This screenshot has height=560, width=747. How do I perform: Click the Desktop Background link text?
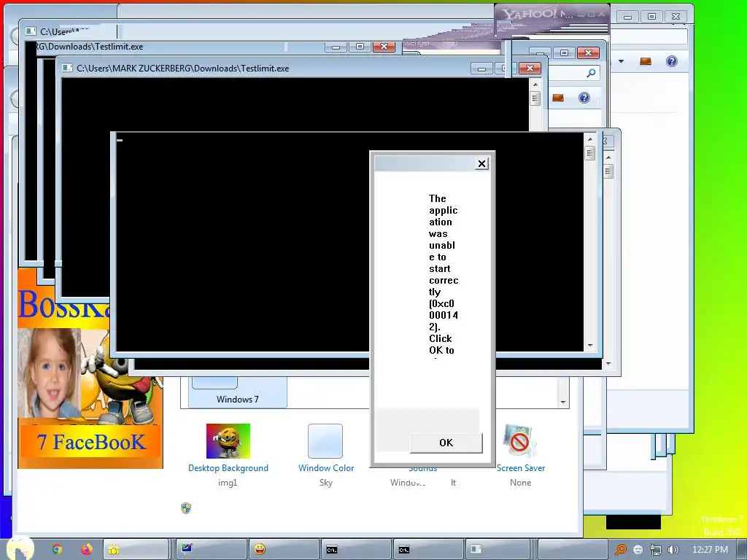point(228,468)
